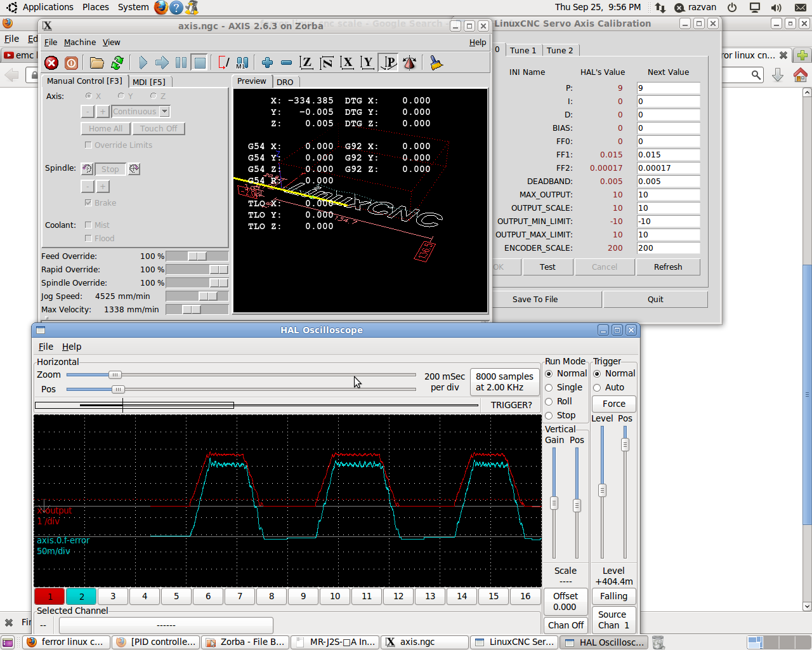812x650 pixels.
Task: Select oscilloscope channel 1 red button
Action: [x=50, y=596]
